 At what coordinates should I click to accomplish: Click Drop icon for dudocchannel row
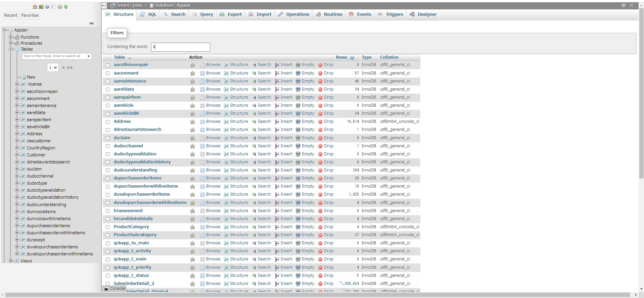pos(320,146)
